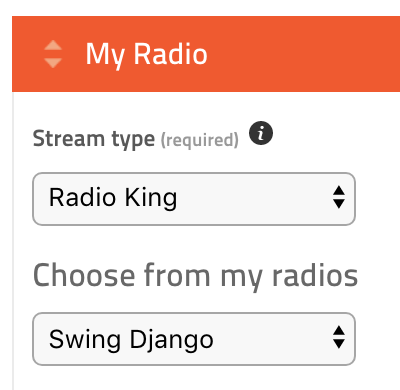Open the Stream type info icon

pyautogui.click(x=261, y=133)
